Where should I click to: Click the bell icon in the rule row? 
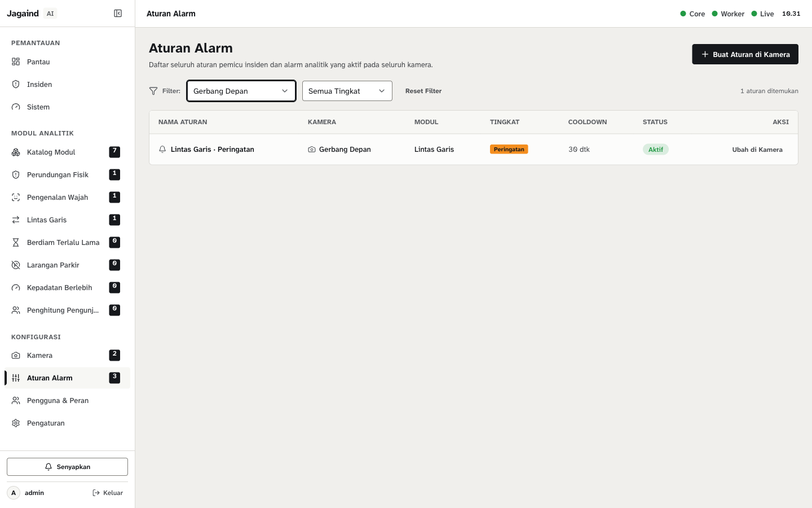[162, 150]
